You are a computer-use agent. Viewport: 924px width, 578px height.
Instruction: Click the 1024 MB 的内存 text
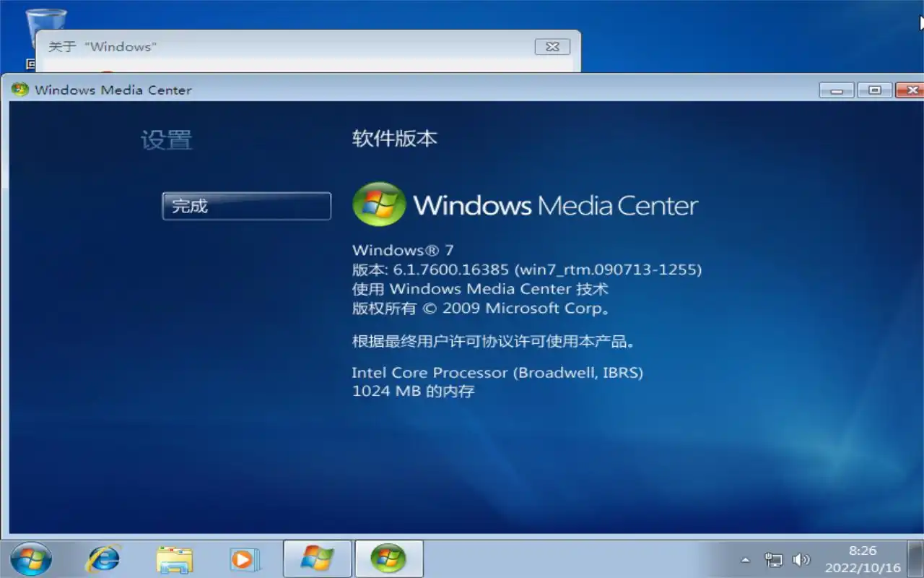tap(413, 392)
